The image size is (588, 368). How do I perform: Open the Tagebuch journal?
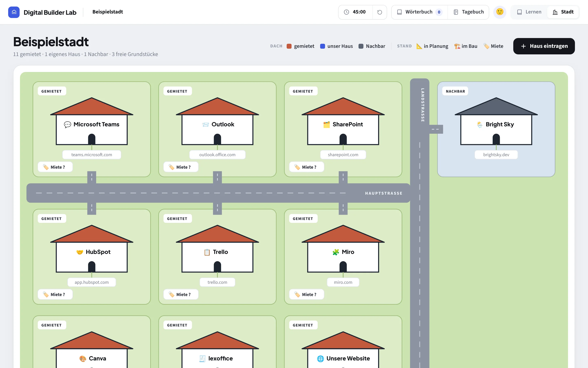[468, 12]
